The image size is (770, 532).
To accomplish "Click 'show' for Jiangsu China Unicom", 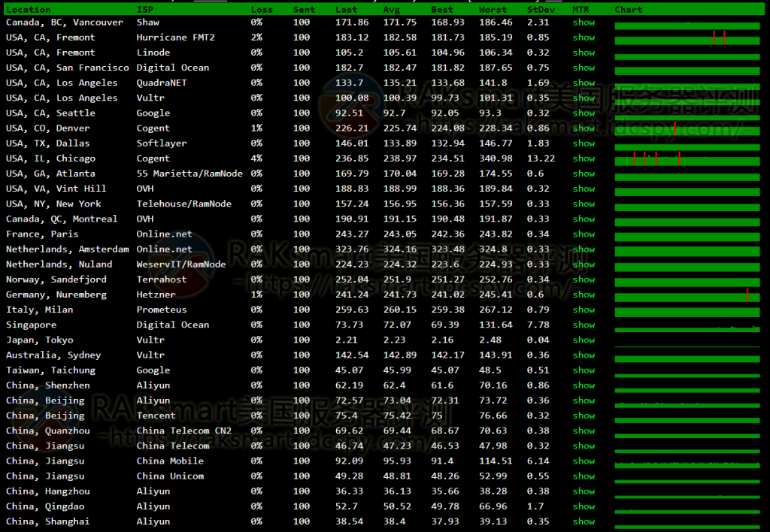I will click(x=584, y=476).
